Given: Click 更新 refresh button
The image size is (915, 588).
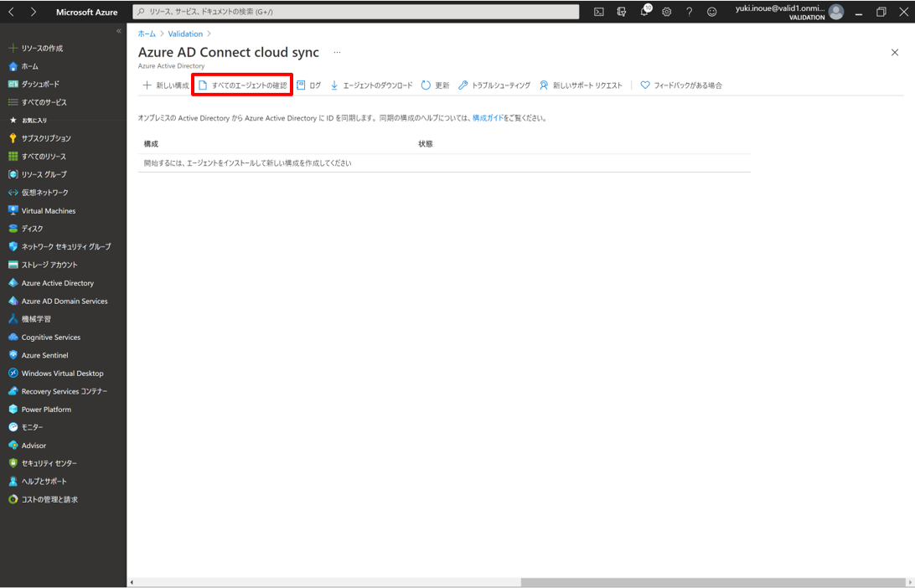Looking at the screenshot, I should [436, 85].
